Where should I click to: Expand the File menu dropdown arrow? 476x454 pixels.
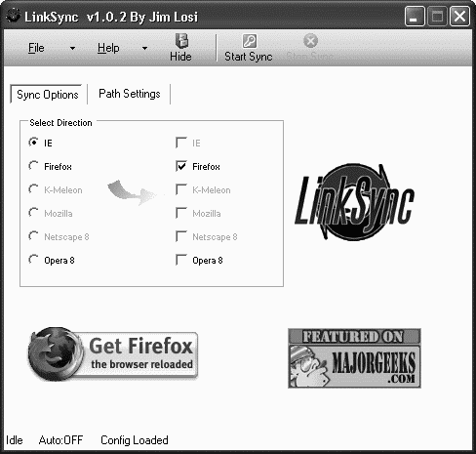pyautogui.click(x=72, y=48)
